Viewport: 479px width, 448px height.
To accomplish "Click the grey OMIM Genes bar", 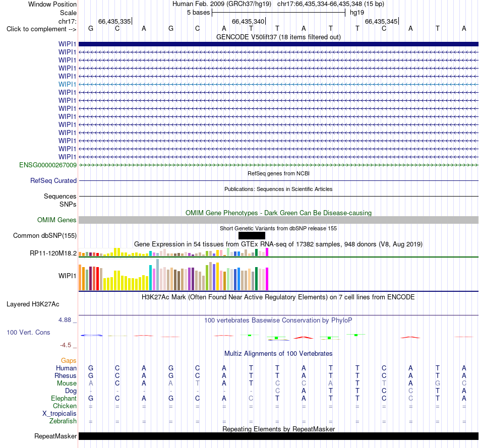I will point(278,220).
